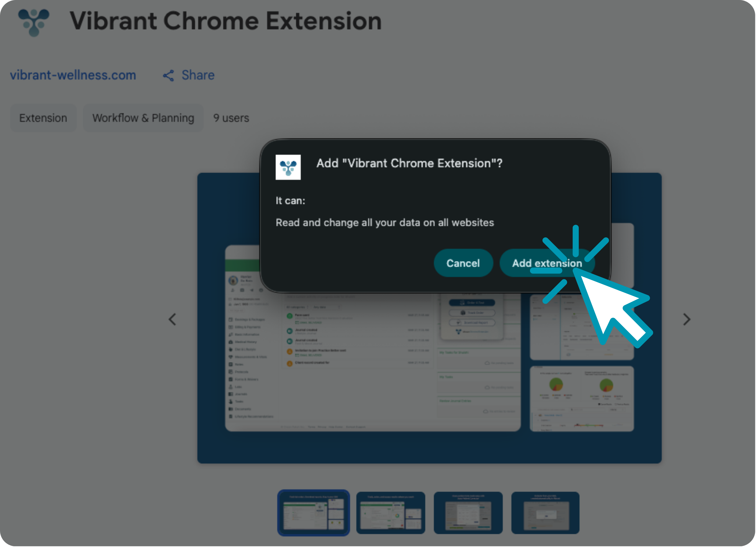Screen dimensions: 756x547
Task: Cancel the add extension dialog
Action: [463, 263]
